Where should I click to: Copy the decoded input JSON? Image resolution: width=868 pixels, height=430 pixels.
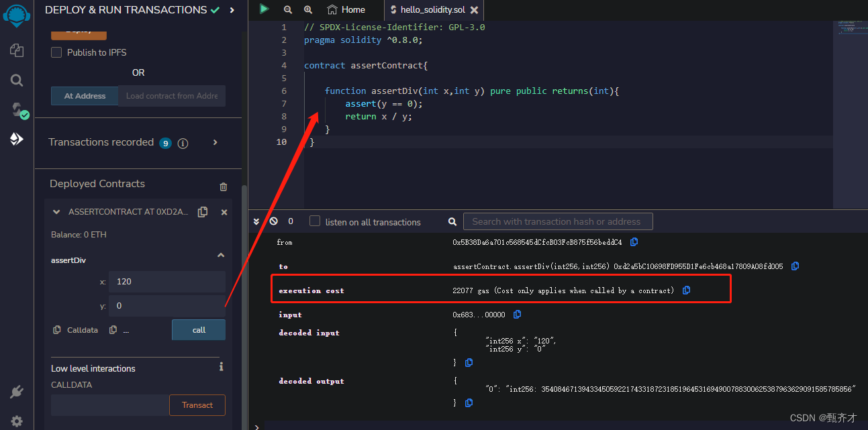469,362
